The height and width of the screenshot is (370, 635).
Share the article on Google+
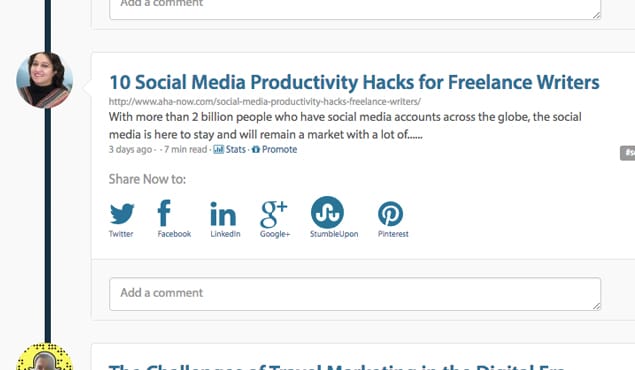[x=273, y=214]
